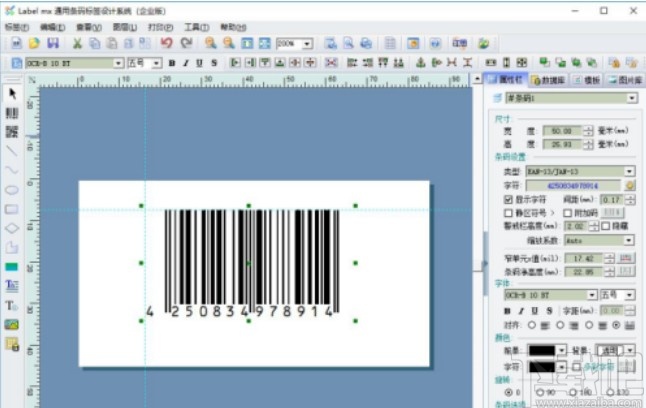646x408 pixels.
Task: Open the properties panel font name dropdown
Action: (592, 295)
